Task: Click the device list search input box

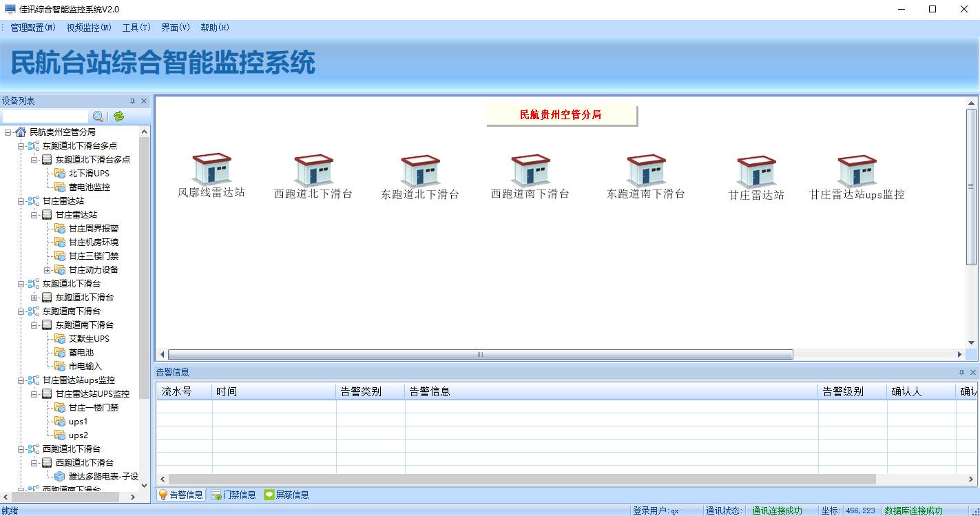Action: click(x=45, y=116)
